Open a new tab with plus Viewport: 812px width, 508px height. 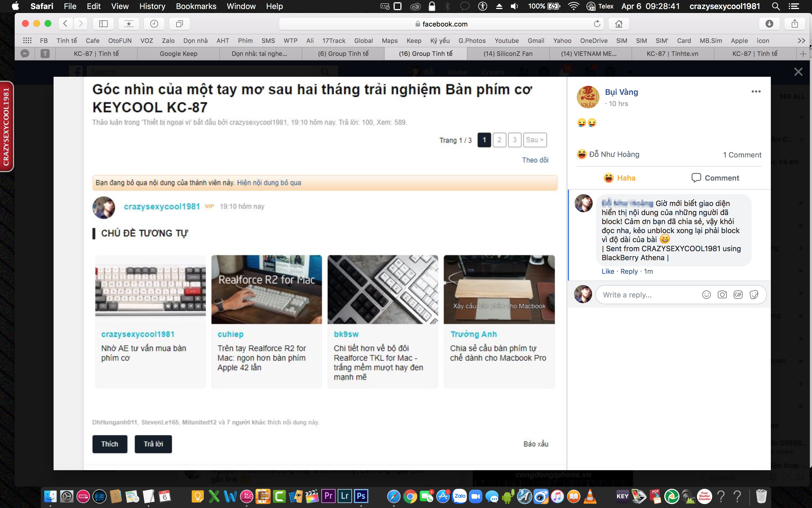(803, 54)
